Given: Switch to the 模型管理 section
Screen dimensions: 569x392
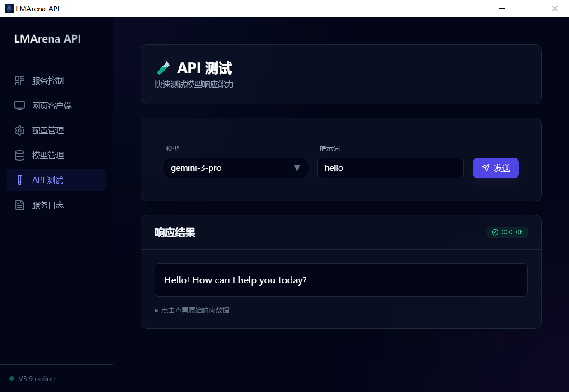Looking at the screenshot, I should tap(47, 156).
